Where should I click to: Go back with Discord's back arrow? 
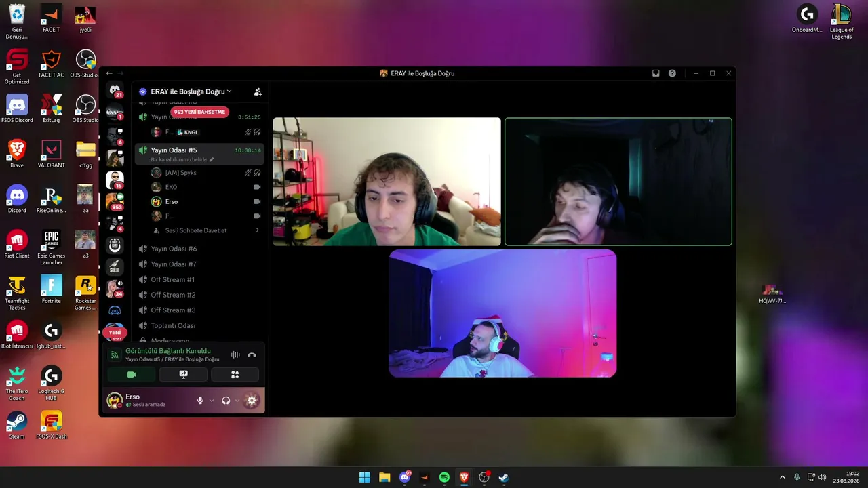pos(109,73)
